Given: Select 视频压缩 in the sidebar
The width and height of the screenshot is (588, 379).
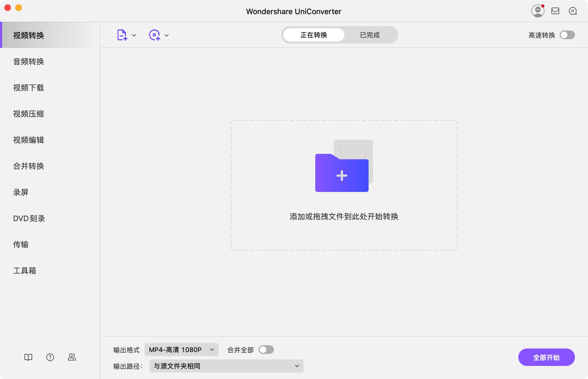Looking at the screenshot, I should click(29, 114).
